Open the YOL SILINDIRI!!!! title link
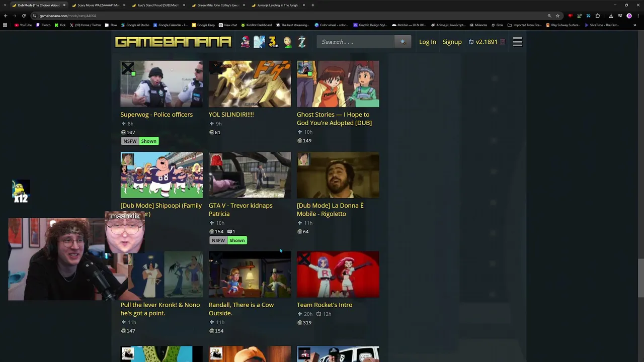Viewport: 644px width, 362px height. 231,115
